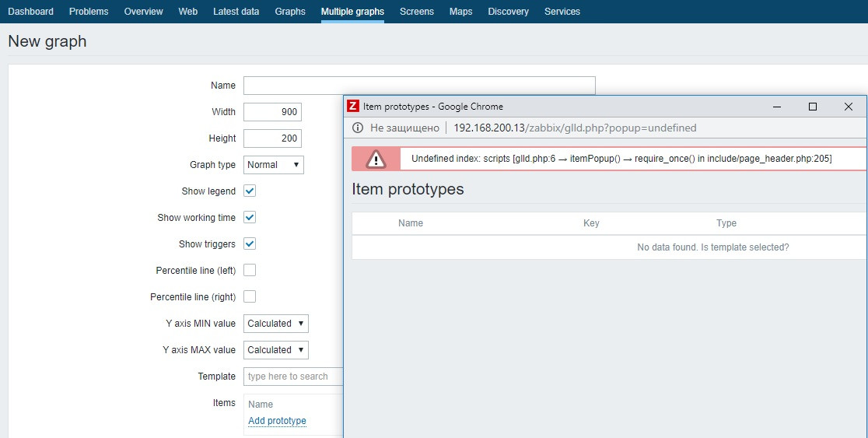Minimize the Item prototypes popup window
This screenshot has height=438, width=868.
point(777,107)
